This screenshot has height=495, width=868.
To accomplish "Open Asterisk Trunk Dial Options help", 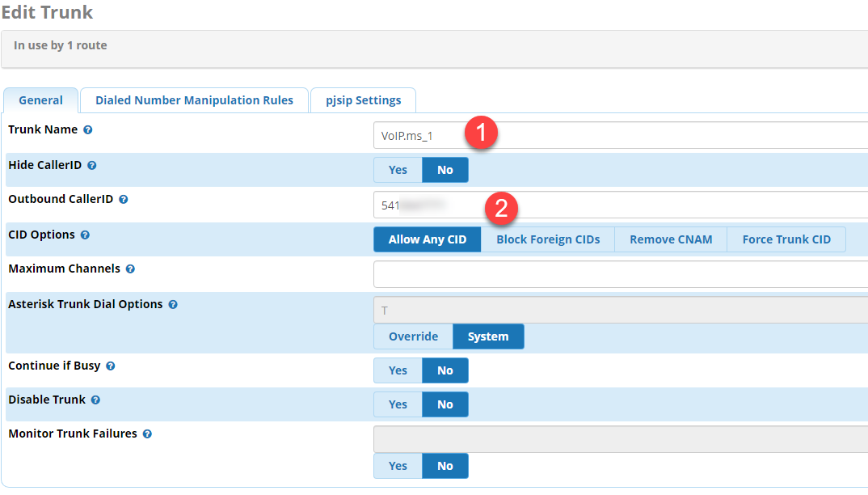I will click(173, 305).
